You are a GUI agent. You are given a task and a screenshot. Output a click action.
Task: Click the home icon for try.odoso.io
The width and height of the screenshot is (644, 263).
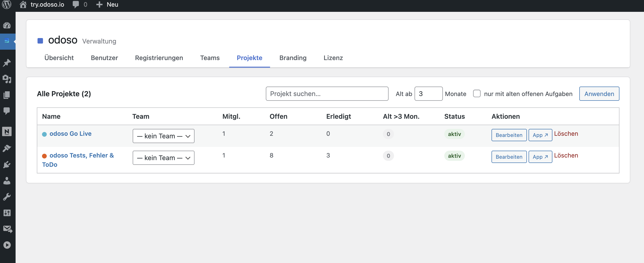[x=23, y=4]
